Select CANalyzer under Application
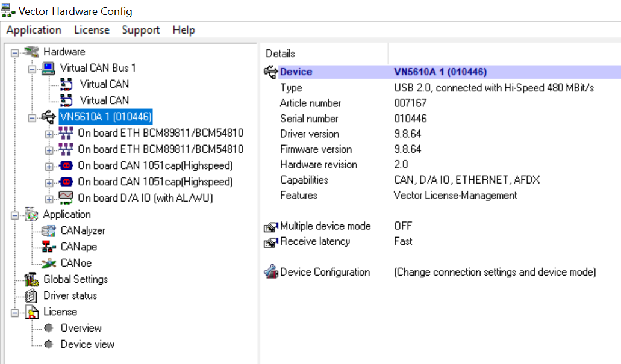The height and width of the screenshot is (364, 621). click(83, 230)
